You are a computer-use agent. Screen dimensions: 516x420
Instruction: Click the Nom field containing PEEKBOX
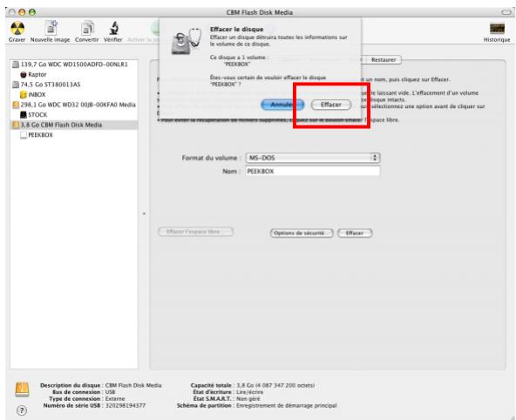313,172
